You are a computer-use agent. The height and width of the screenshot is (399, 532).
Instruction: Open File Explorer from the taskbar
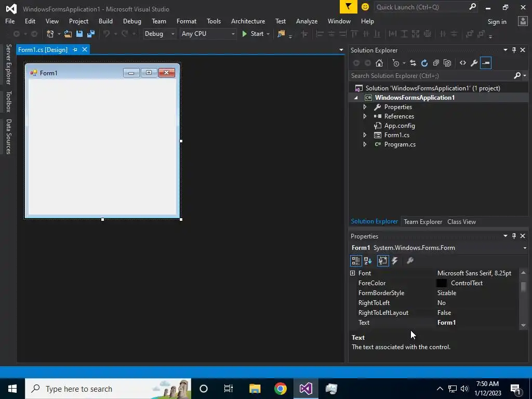pyautogui.click(x=255, y=389)
